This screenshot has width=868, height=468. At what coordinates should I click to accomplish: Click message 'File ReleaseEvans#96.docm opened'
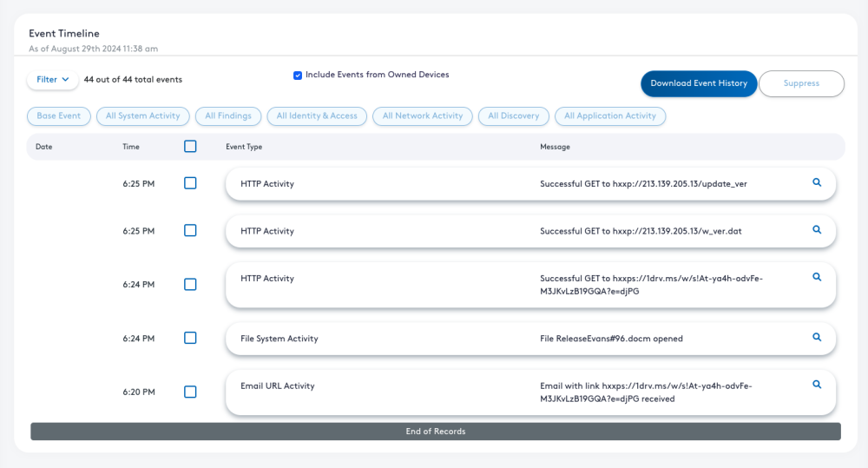pyautogui.click(x=611, y=339)
